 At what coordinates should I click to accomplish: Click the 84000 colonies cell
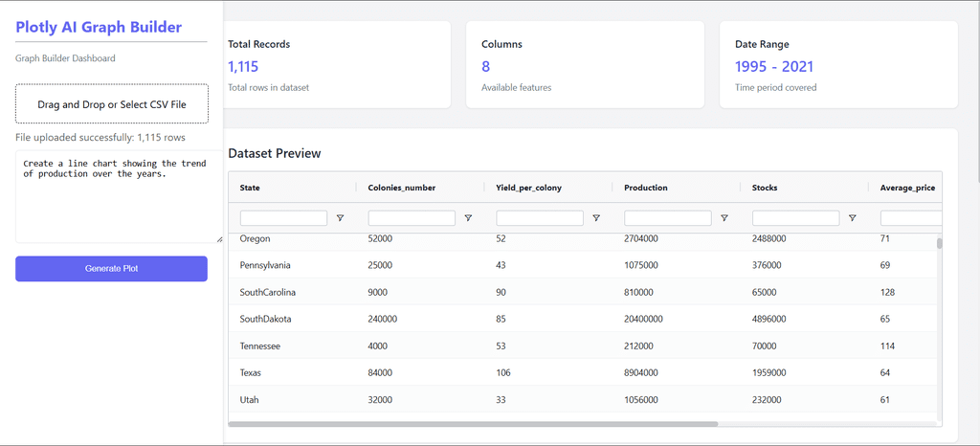click(x=380, y=373)
